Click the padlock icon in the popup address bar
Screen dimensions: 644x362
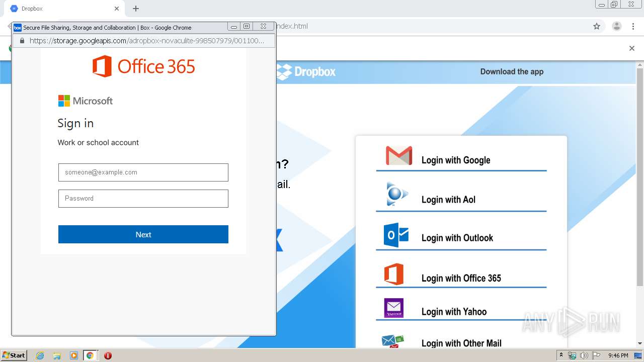click(22, 41)
